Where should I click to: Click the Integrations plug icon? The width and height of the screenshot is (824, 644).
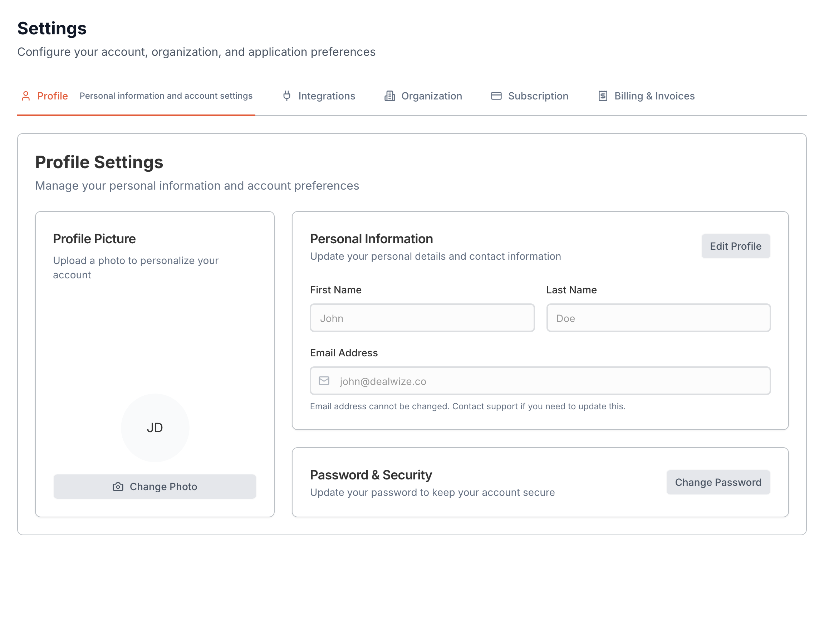click(x=287, y=96)
